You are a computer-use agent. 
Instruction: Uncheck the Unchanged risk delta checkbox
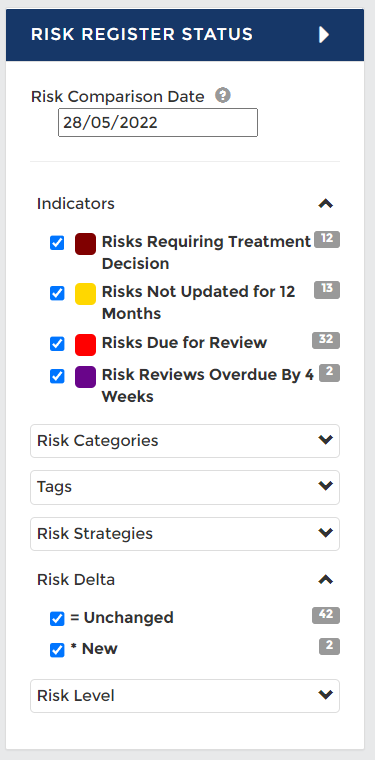[x=57, y=618]
